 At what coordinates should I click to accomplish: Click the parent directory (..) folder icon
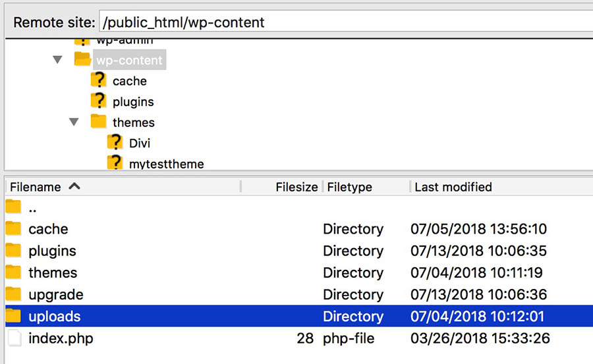14,207
